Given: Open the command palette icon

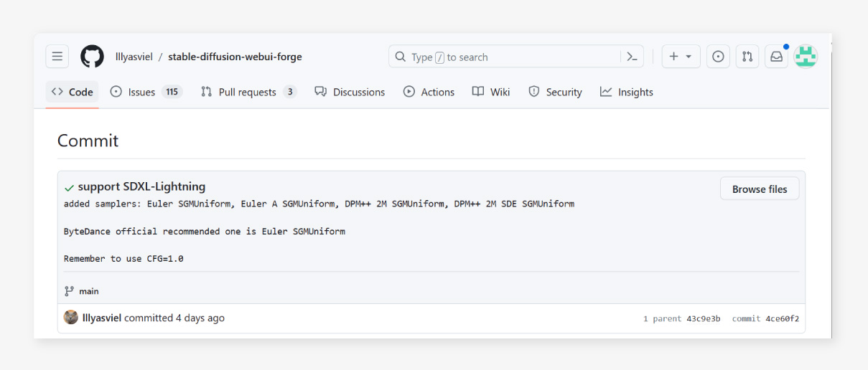Looking at the screenshot, I should click(632, 57).
